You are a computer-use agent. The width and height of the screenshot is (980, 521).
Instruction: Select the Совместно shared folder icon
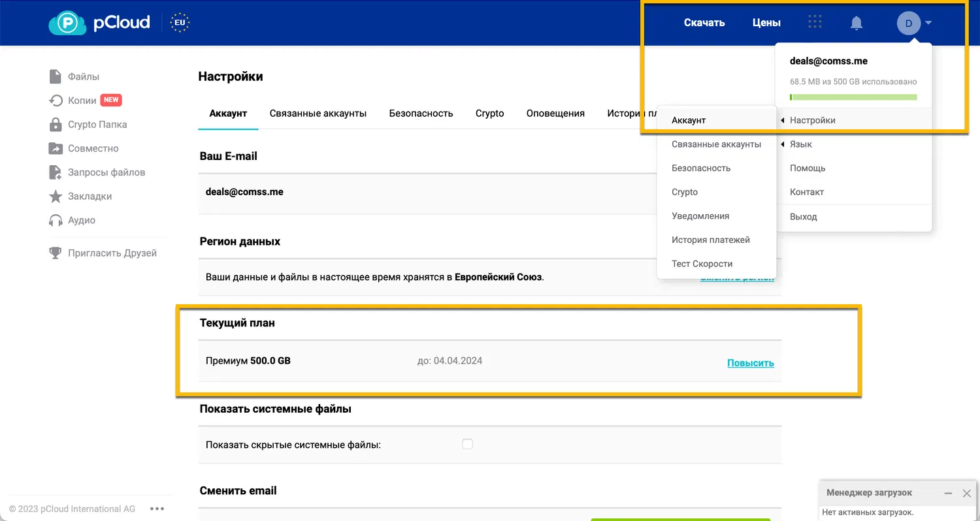click(x=56, y=148)
